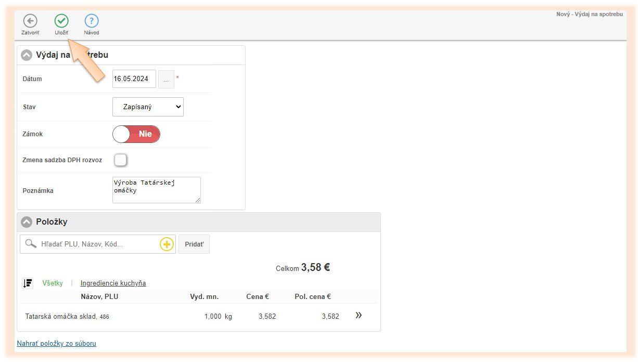Toggle the Zámok switch showing Nie

pos(136,134)
